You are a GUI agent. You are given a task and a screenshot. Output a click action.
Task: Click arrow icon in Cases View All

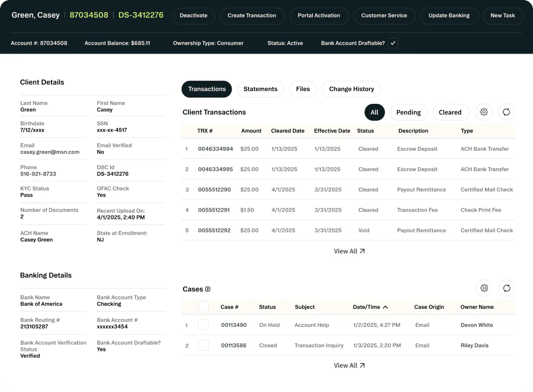(x=363, y=366)
